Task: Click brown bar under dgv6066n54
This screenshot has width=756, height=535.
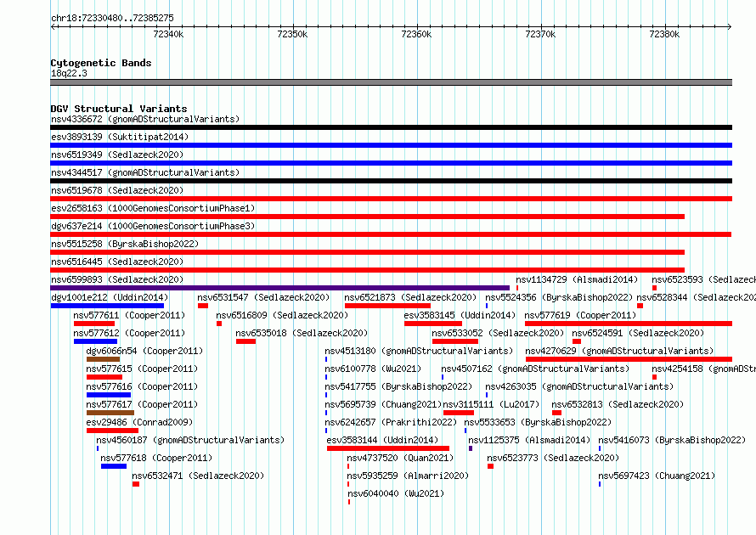Action: 103,359
